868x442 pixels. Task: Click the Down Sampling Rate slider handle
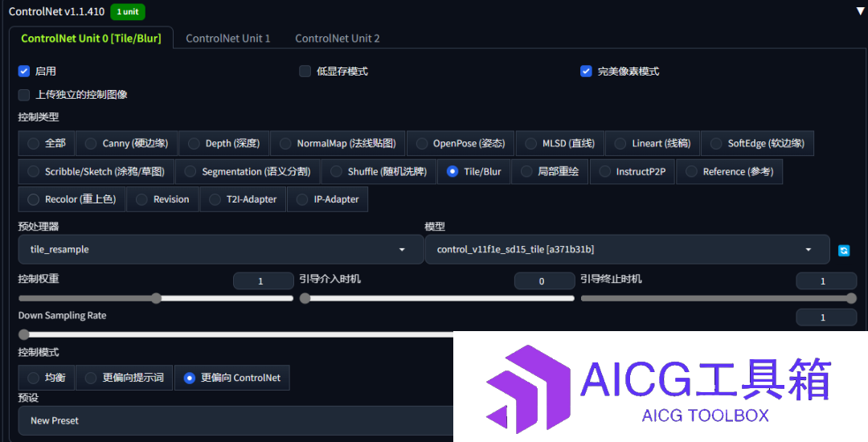click(24, 334)
